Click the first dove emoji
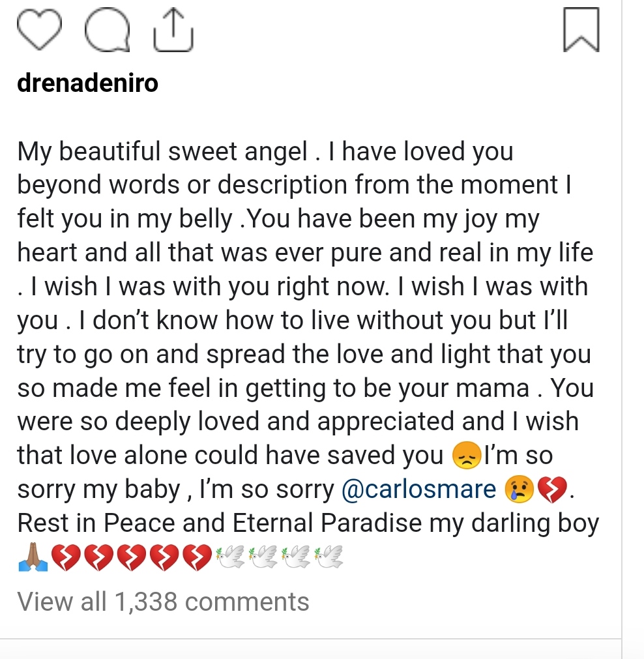 click(x=229, y=558)
